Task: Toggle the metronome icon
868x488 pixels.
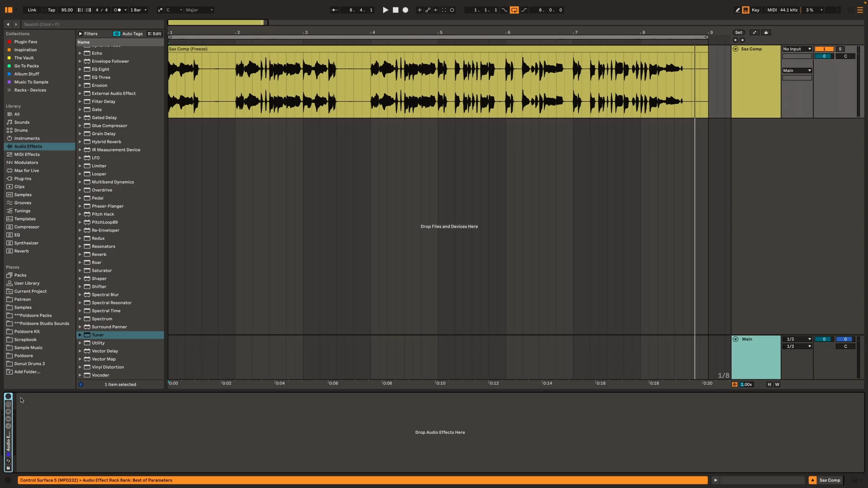Action: click(117, 10)
